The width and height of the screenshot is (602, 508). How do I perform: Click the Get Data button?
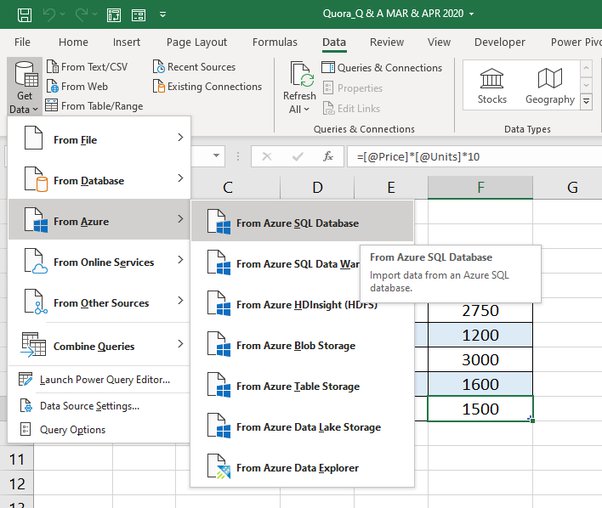pos(25,87)
